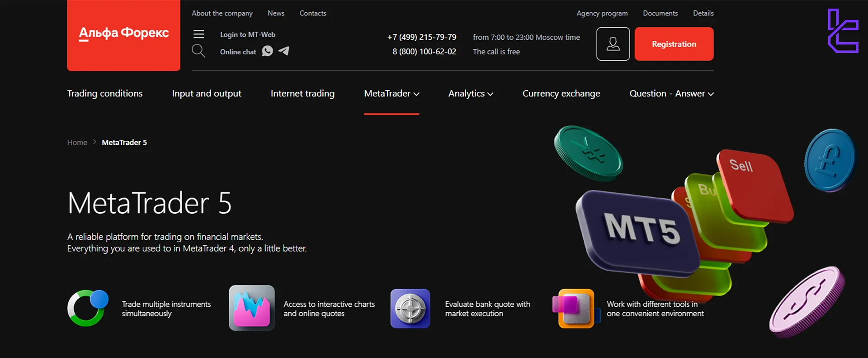Expand the MetaTrader dropdown menu
This screenshot has height=358, width=868.
click(392, 94)
